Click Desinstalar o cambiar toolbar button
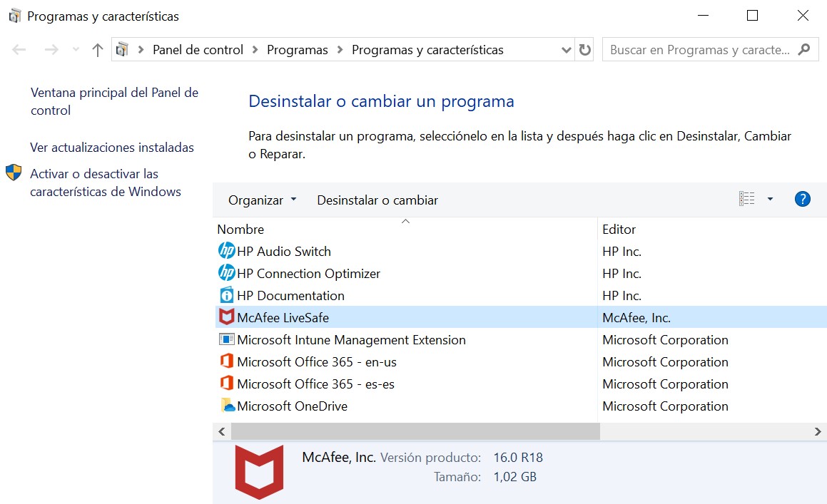Image resolution: width=827 pixels, height=504 pixels. pyautogui.click(x=377, y=200)
